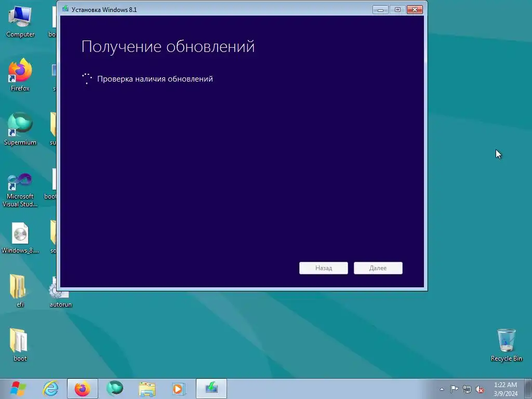Click the Show desktop strip
Screen dimensions: 532x399
(528, 389)
